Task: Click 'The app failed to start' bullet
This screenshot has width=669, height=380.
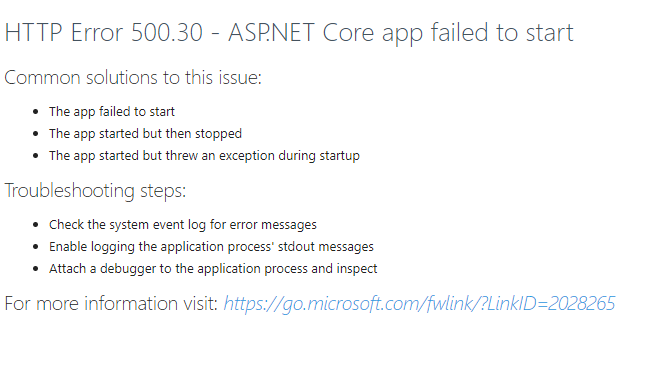Action: [112, 112]
